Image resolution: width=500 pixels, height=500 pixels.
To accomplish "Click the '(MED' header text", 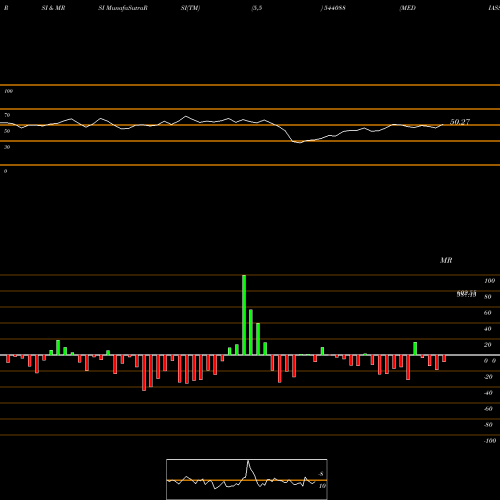I will click(407, 8).
